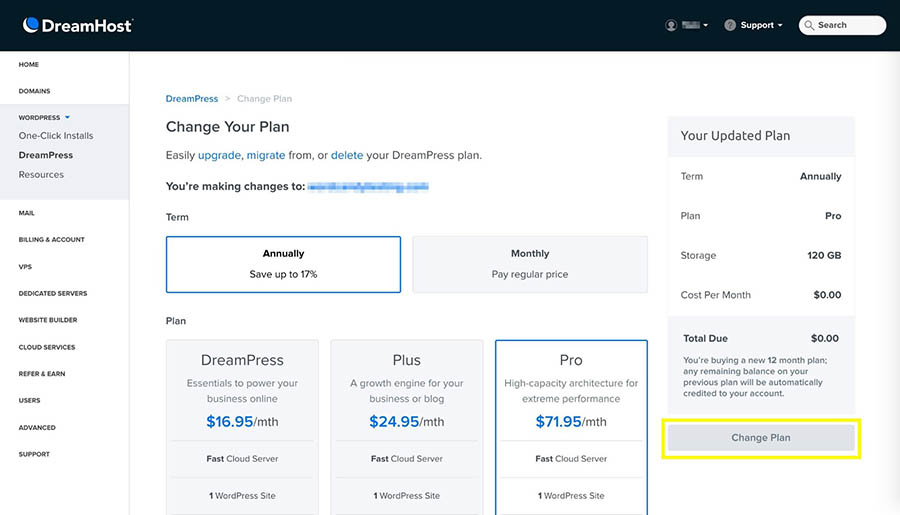
Task: Select the Monthly term option
Action: click(x=530, y=264)
